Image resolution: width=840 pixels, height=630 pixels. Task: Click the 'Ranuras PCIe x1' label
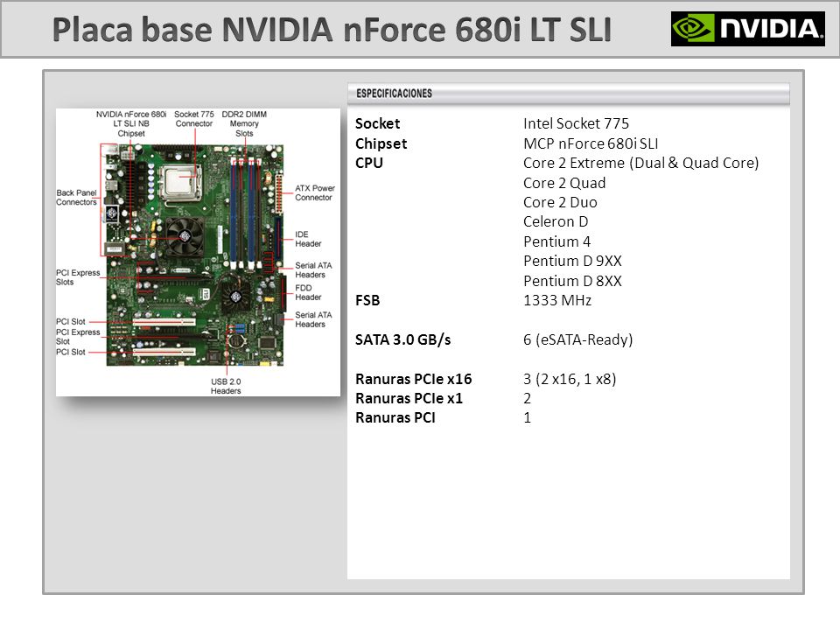[x=409, y=398]
